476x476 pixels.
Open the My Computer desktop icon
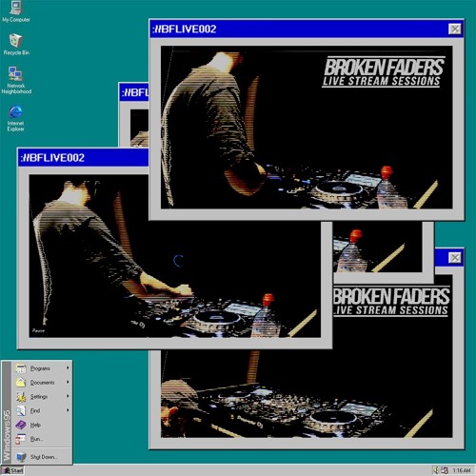coord(15,11)
